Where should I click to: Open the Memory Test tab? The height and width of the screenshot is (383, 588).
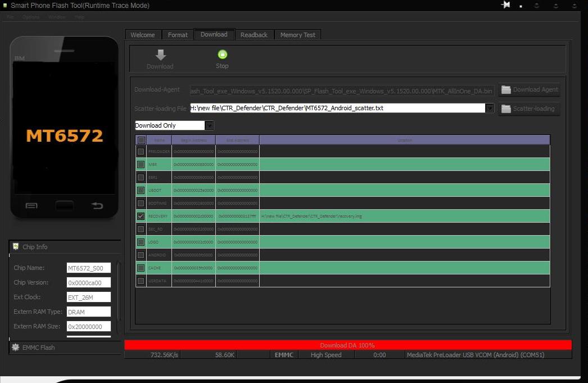[298, 35]
